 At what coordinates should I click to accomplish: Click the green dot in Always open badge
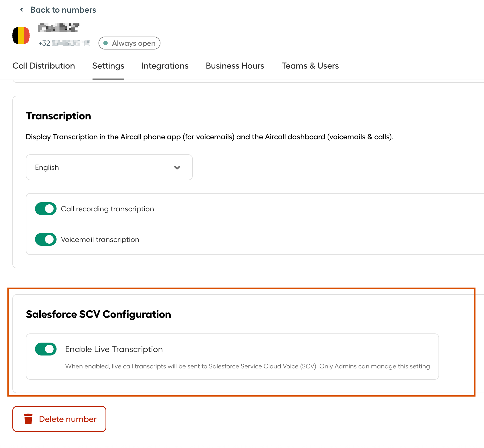[x=106, y=43]
